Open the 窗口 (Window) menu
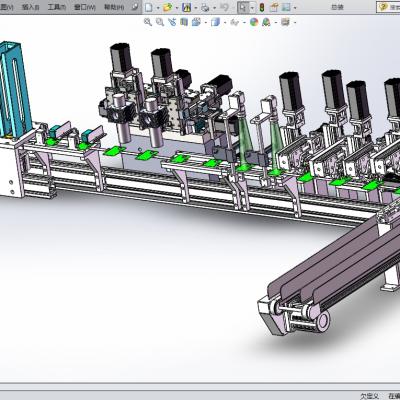 click(85, 7)
